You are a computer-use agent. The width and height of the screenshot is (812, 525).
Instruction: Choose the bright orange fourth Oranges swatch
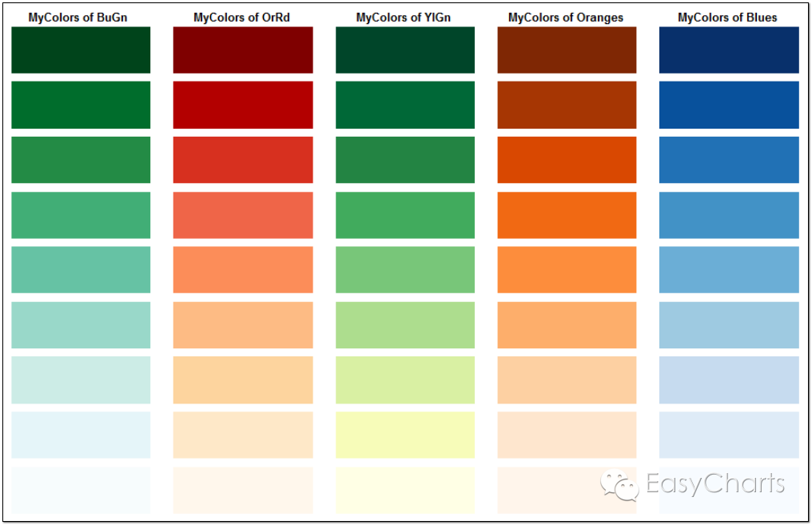click(567, 215)
